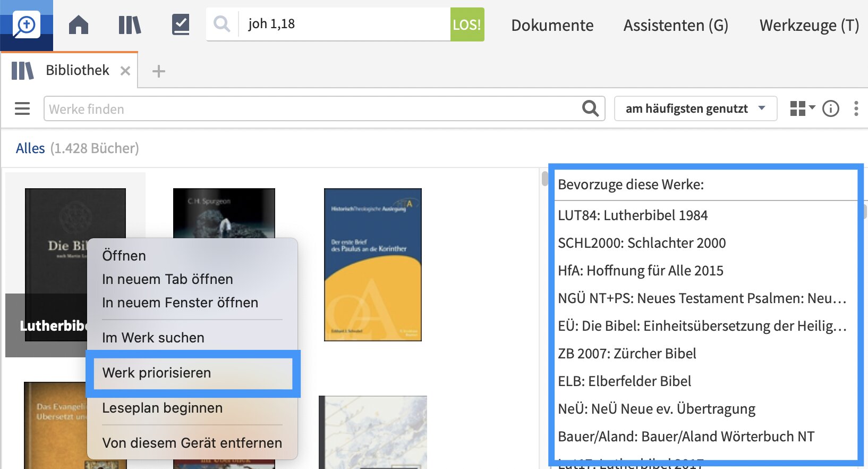
Task: Expand the 'am häufigsten genutzt' sort dropdown
Action: point(695,108)
